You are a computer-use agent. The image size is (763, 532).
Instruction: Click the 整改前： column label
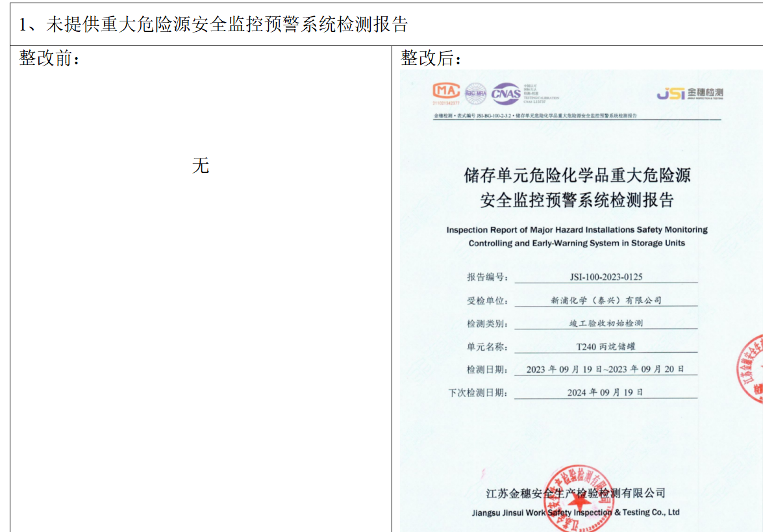(50, 58)
